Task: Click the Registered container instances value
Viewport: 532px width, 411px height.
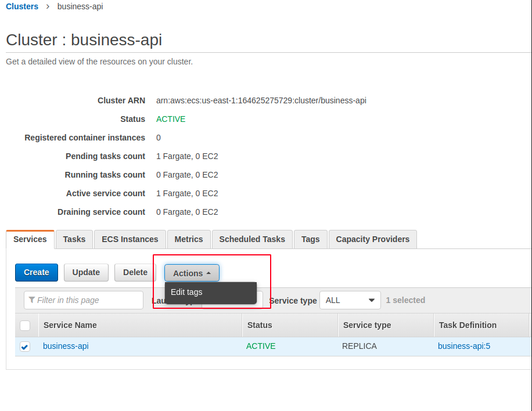Action: (159, 138)
